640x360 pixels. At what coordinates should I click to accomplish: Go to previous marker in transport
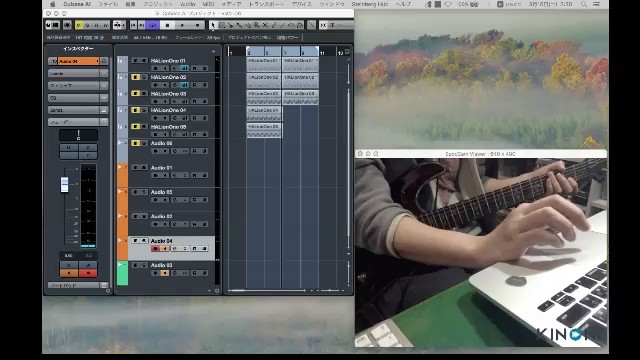[x=133, y=25]
